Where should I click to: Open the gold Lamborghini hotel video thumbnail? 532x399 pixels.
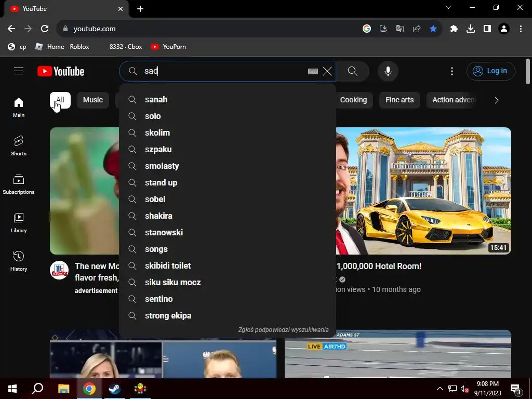tap(423, 191)
